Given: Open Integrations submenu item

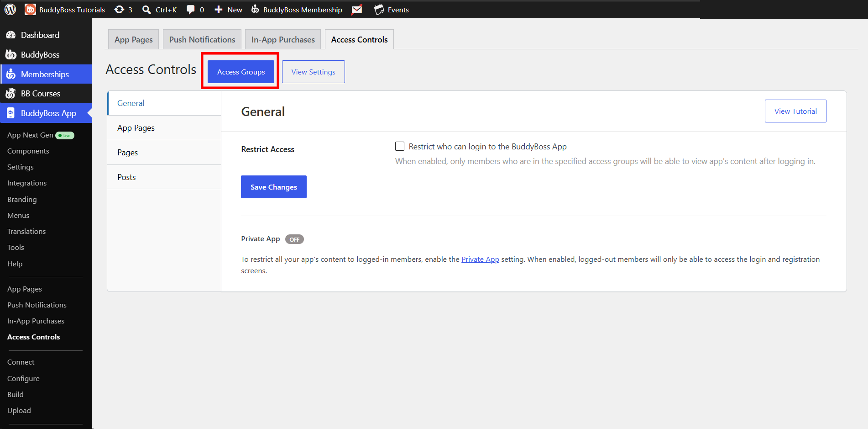Looking at the screenshot, I should [27, 183].
